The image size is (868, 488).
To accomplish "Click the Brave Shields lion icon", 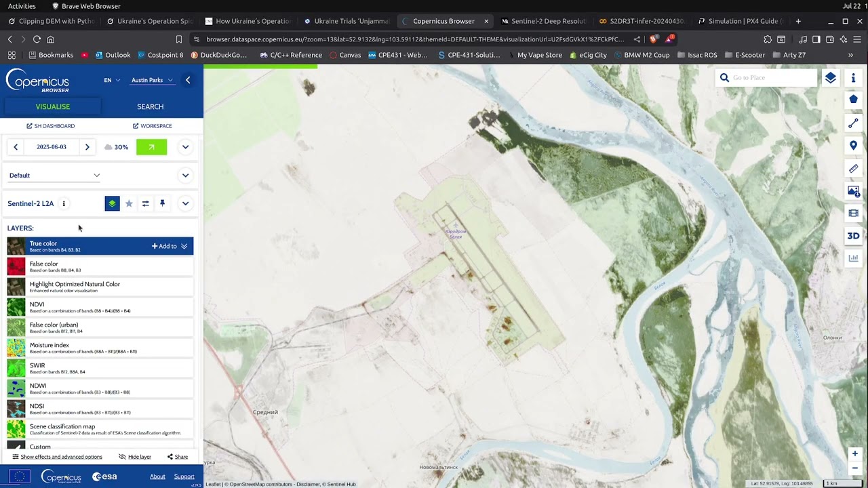I will point(653,39).
